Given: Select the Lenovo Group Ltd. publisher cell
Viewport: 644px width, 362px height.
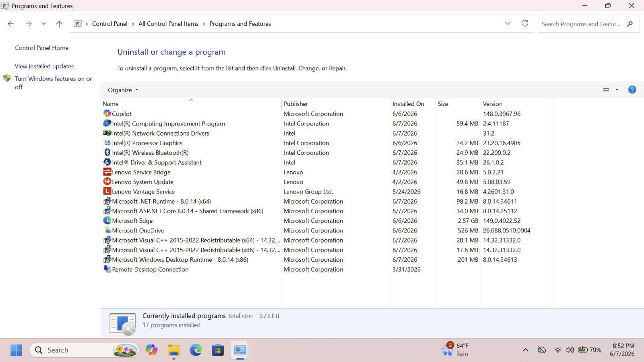Looking at the screenshot, I should pos(308,192).
